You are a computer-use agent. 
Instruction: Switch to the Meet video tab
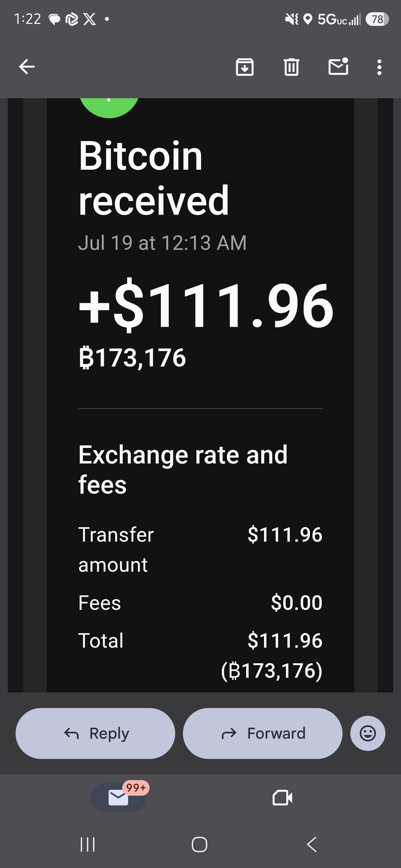pyautogui.click(x=282, y=798)
